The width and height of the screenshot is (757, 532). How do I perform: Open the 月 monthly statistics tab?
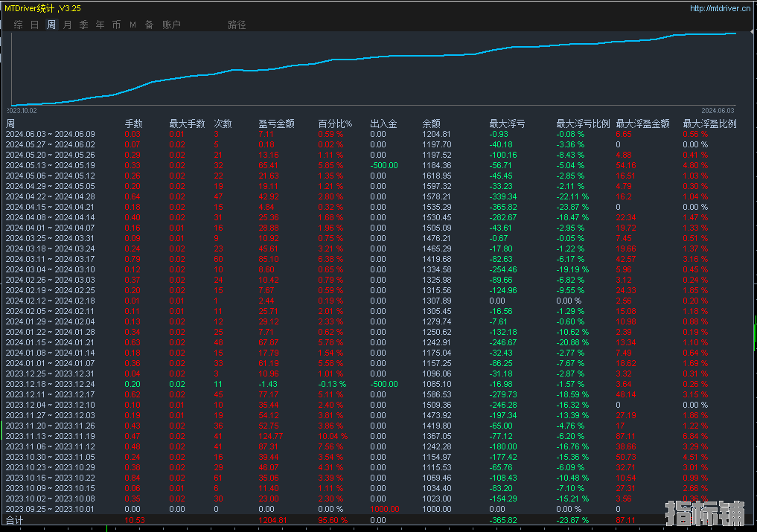click(68, 25)
